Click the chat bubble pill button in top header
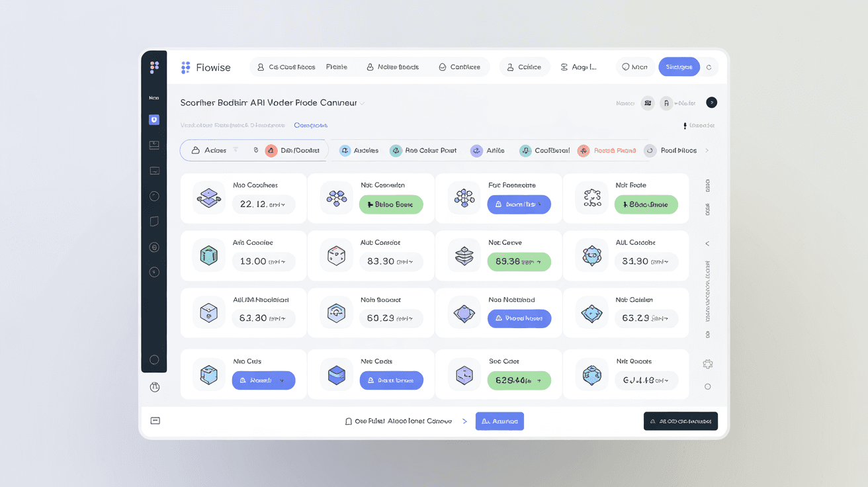The image size is (868, 487). click(x=635, y=67)
